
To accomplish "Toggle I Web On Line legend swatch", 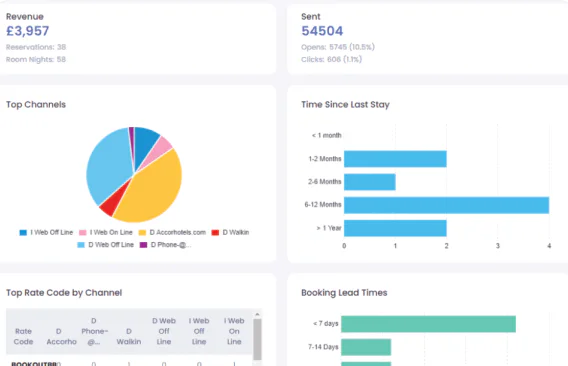I will coord(83,233).
